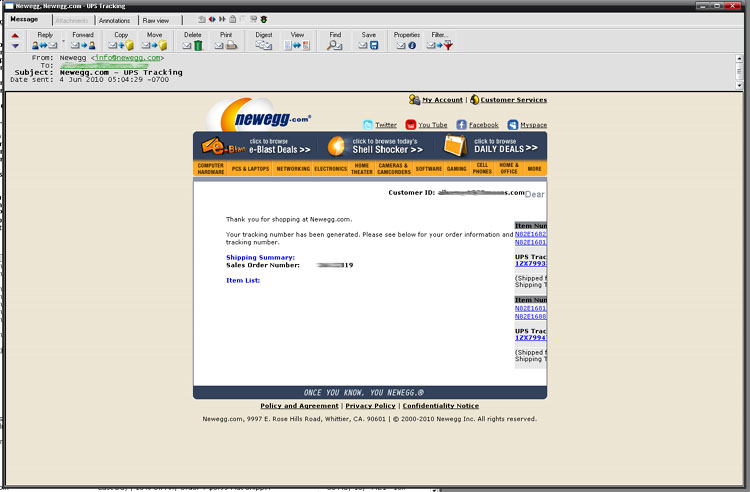The height and width of the screenshot is (492, 750).
Task: Click the Twitter bird icon
Action: click(x=368, y=125)
